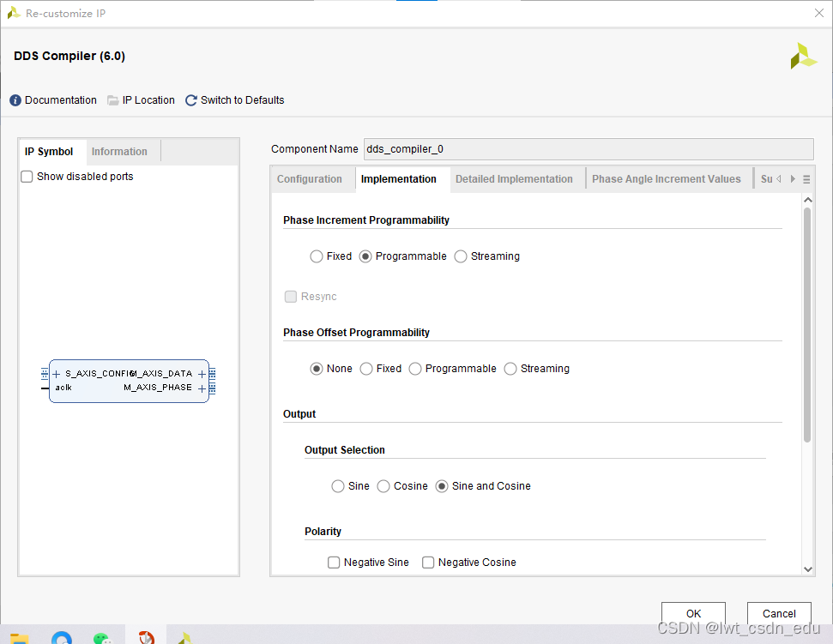833x644 pixels.
Task: Select Streaming phase offset option
Action: click(510, 369)
